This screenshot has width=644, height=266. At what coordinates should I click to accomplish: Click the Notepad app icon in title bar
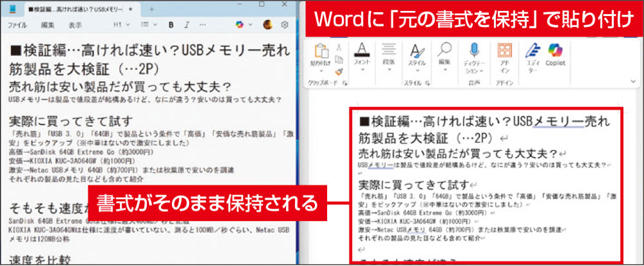pos(13,8)
